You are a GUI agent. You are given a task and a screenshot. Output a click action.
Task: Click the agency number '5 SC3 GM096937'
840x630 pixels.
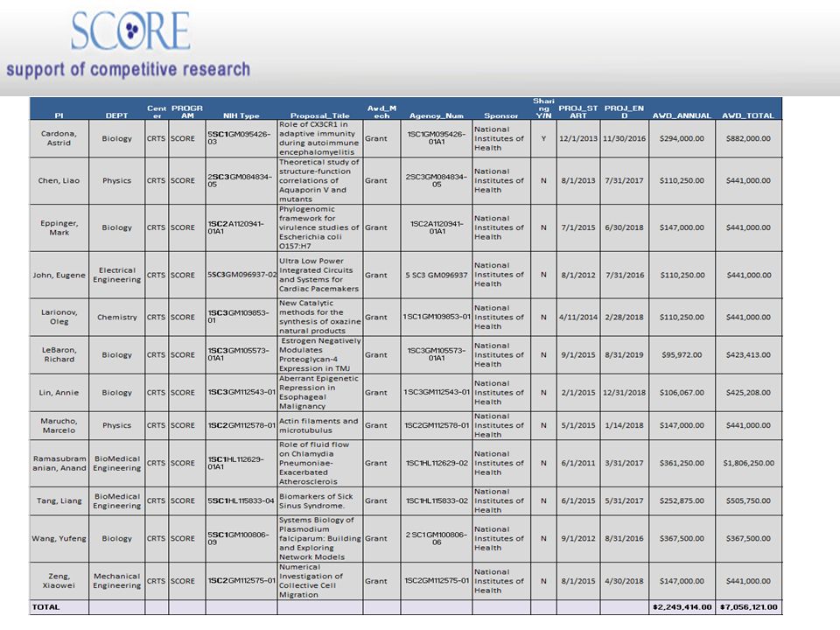coord(436,275)
